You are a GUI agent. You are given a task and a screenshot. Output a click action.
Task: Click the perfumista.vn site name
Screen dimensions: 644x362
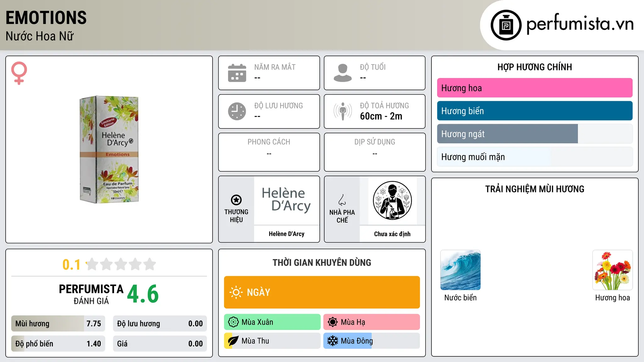coord(580,24)
